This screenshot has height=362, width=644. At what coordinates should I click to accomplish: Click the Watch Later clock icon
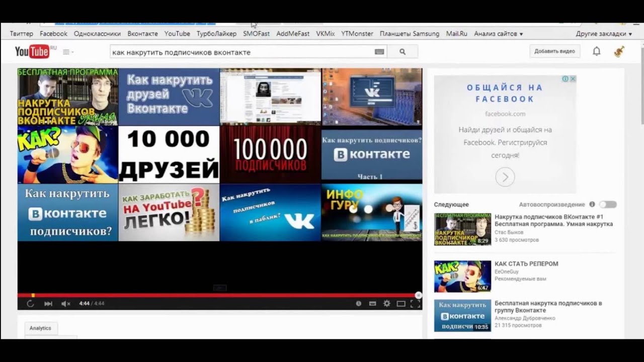click(359, 304)
